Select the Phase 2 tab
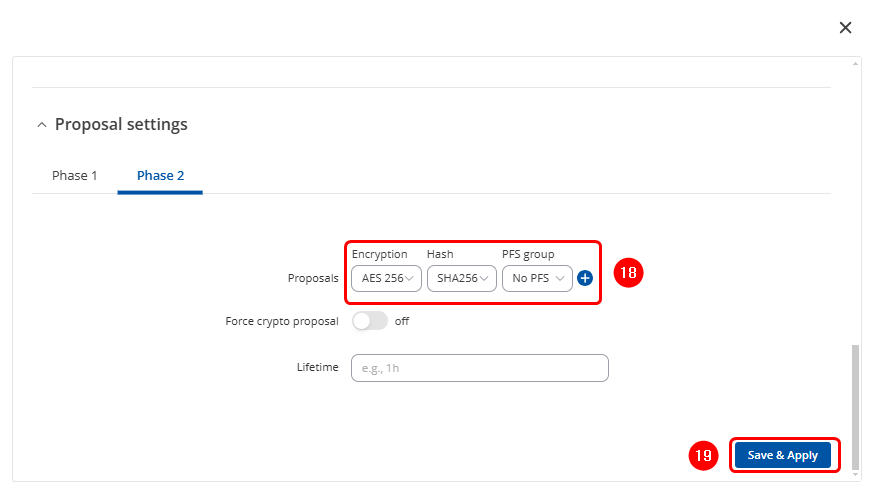This screenshot has width=869, height=494. [160, 176]
